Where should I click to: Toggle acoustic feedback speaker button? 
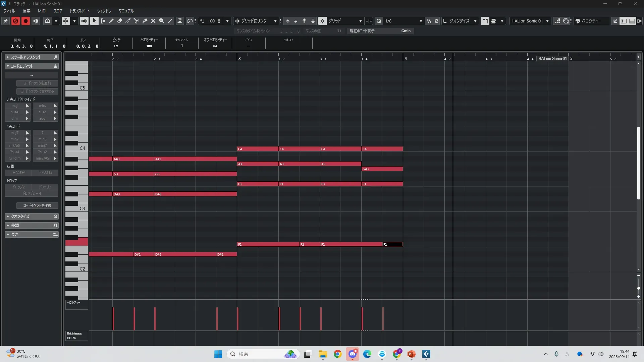(x=84, y=21)
